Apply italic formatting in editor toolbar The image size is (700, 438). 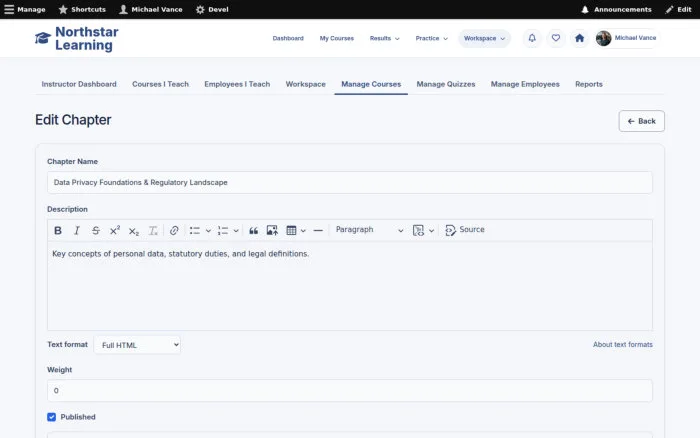click(77, 230)
